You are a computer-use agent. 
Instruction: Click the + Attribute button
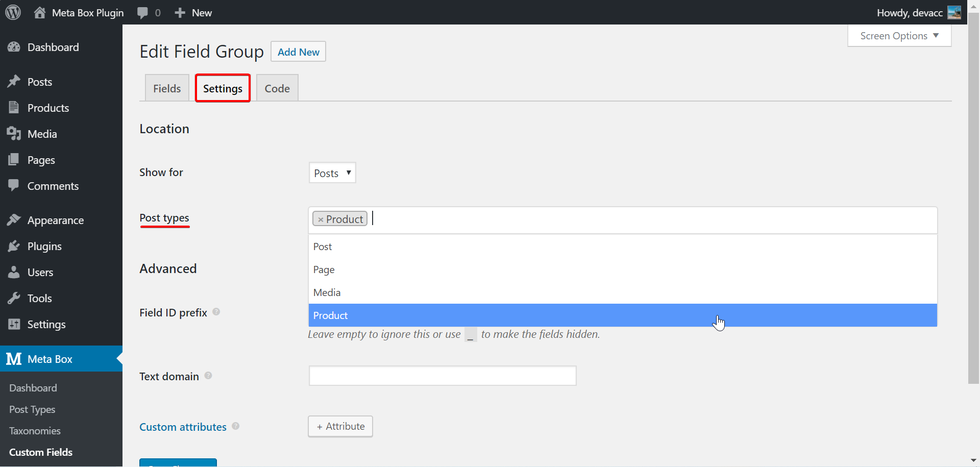tap(340, 426)
